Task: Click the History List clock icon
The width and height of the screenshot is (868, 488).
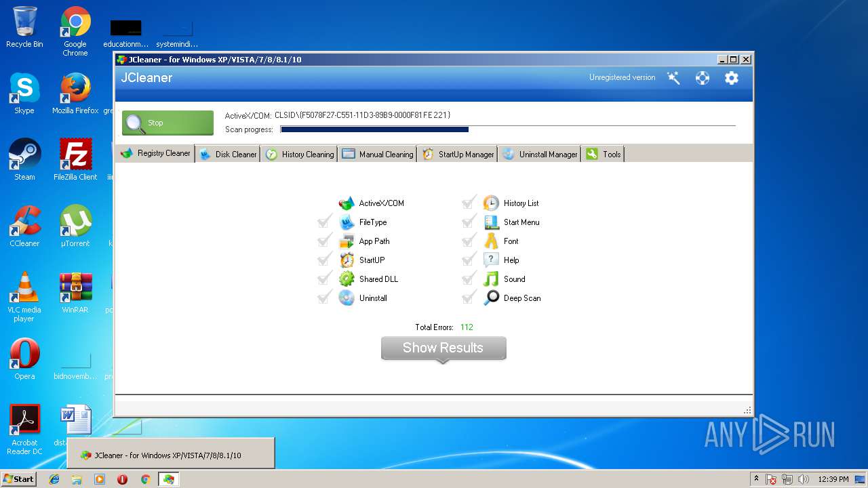Action: 491,203
